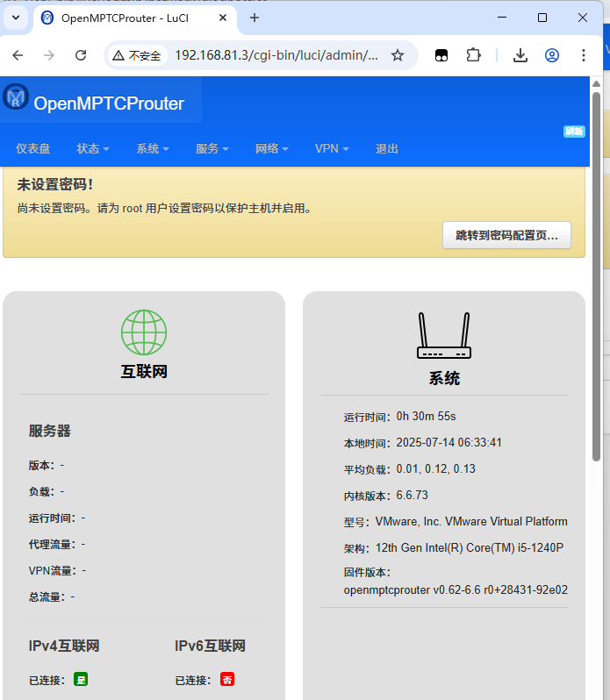Click the 平均负载 0.01, 0.12, 0.13 value
This screenshot has height=700, width=610.
click(436, 468)
